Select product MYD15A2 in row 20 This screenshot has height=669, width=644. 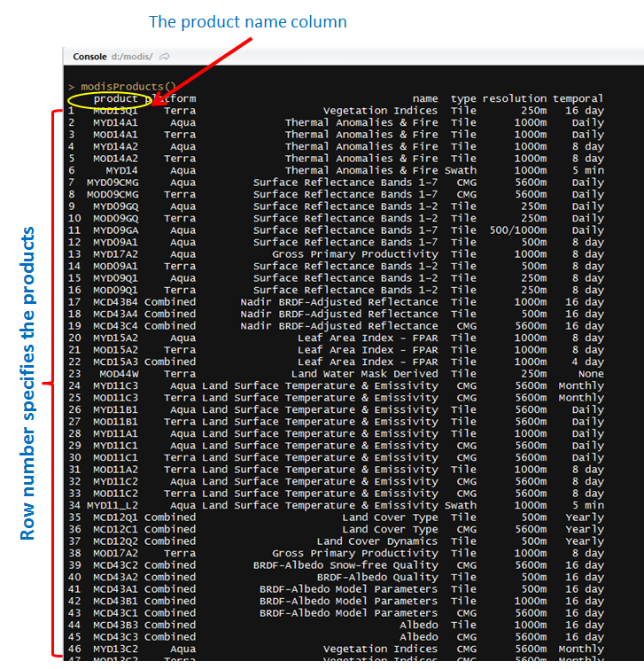coord(115,338)
